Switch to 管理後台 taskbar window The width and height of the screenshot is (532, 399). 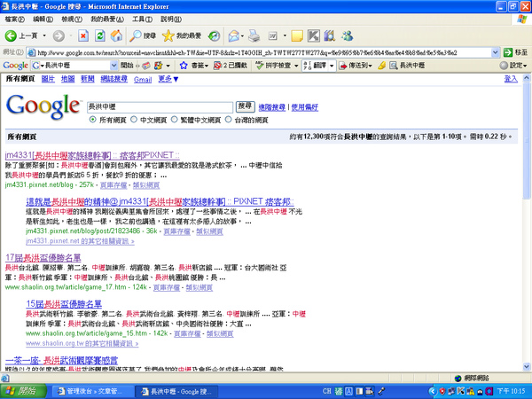[91, 391]
